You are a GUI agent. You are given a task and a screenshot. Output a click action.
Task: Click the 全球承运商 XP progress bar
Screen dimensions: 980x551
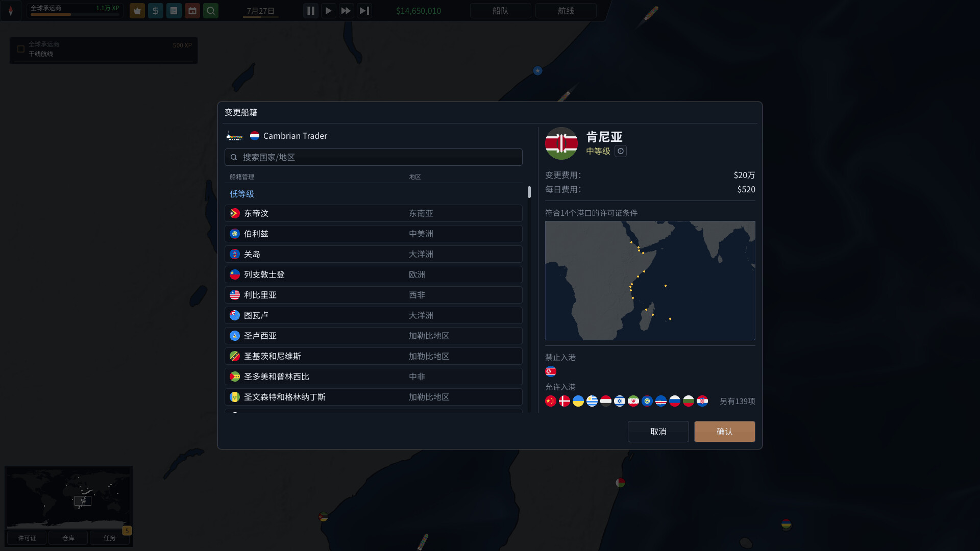click(75, 14)
